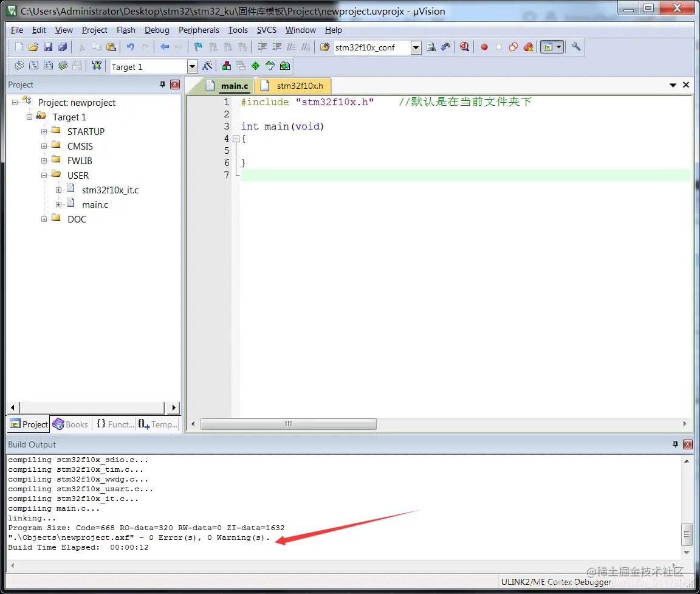700x594 pixels.
Task: Download to flash with LOAD icon
Action: click(97, 66)
